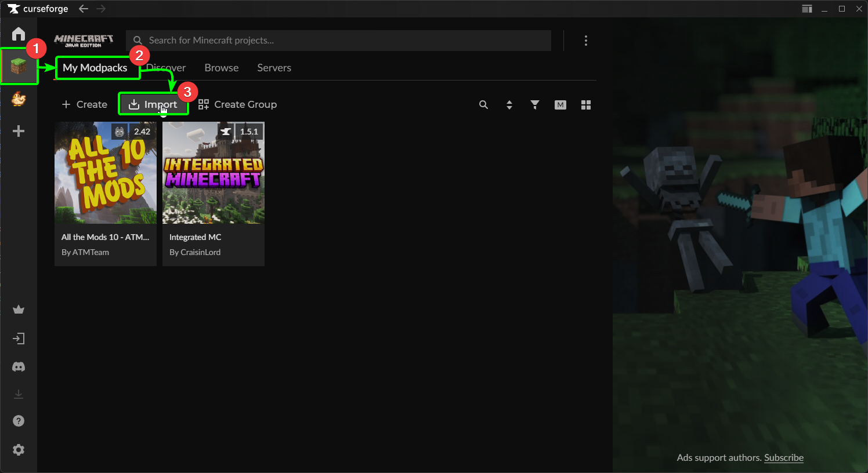Click the curseforge logo in title bar
The width and height of the screenshot is (868, 473).
(x=38, y=9)
